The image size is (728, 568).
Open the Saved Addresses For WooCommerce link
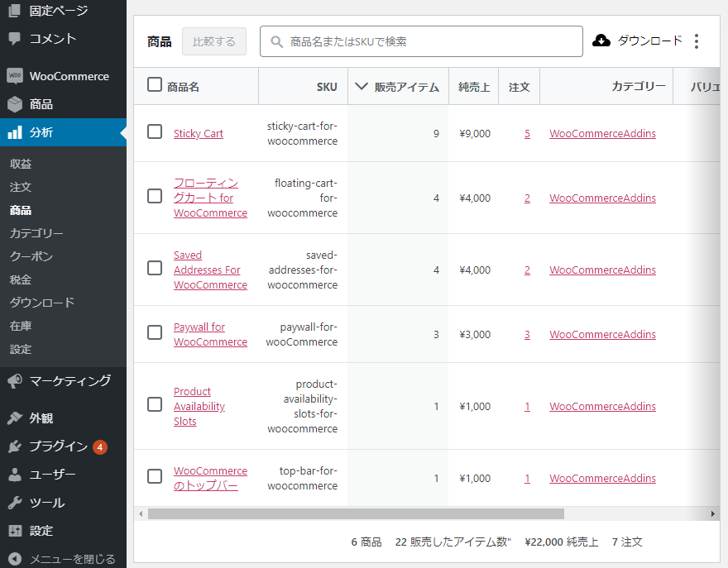210,270
